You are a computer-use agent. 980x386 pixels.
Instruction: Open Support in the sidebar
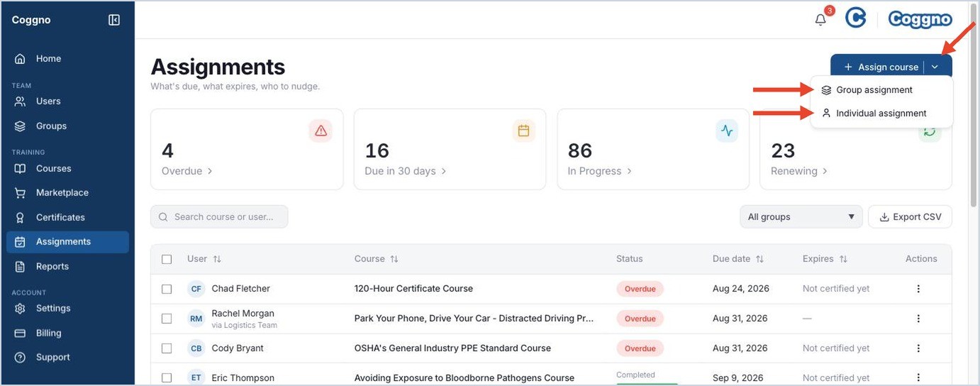click(x=67, y=358)
